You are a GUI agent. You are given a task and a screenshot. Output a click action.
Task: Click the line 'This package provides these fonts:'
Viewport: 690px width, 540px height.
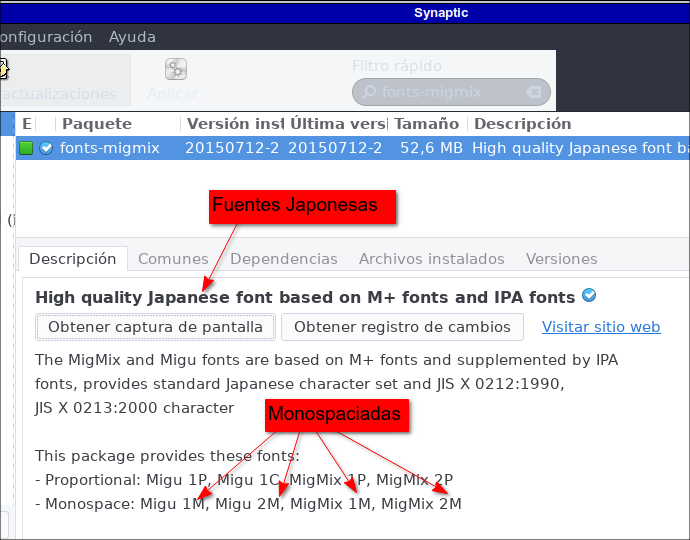pos(167,456)
